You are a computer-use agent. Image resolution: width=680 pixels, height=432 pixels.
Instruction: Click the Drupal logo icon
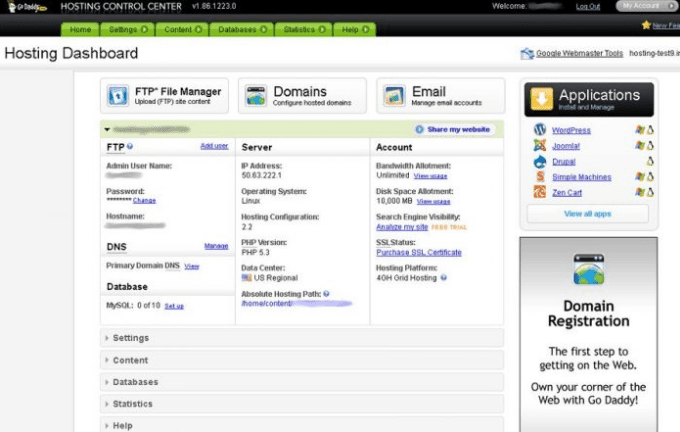coord(539,161)
